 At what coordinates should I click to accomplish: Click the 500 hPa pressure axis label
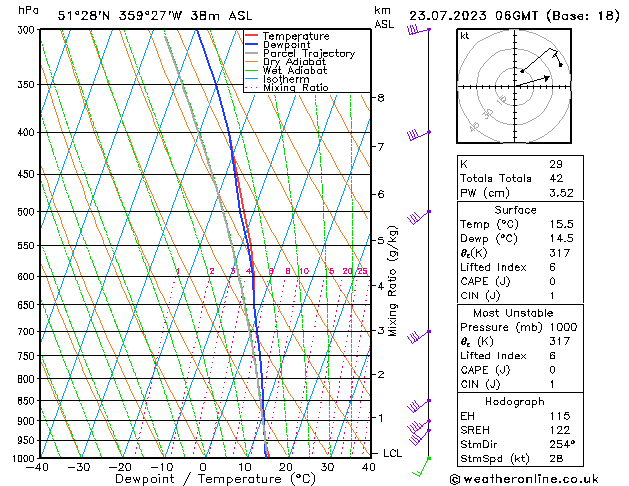pos(28,212)
